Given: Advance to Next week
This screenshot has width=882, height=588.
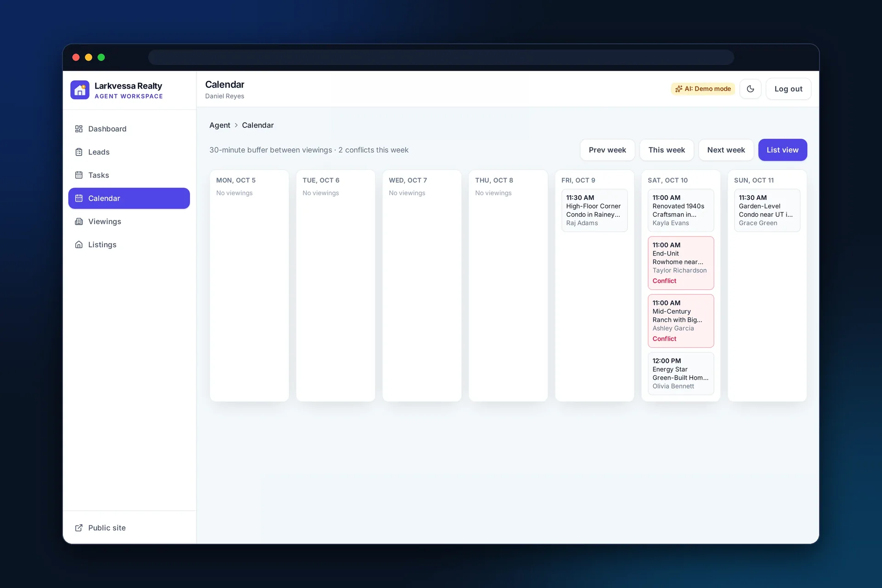Looking at the screenshot, I should pyautogui.click(x=726, y=150).
